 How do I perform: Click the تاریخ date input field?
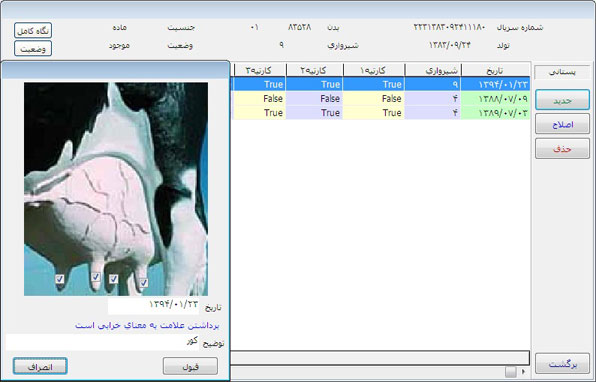coord(154,306)
